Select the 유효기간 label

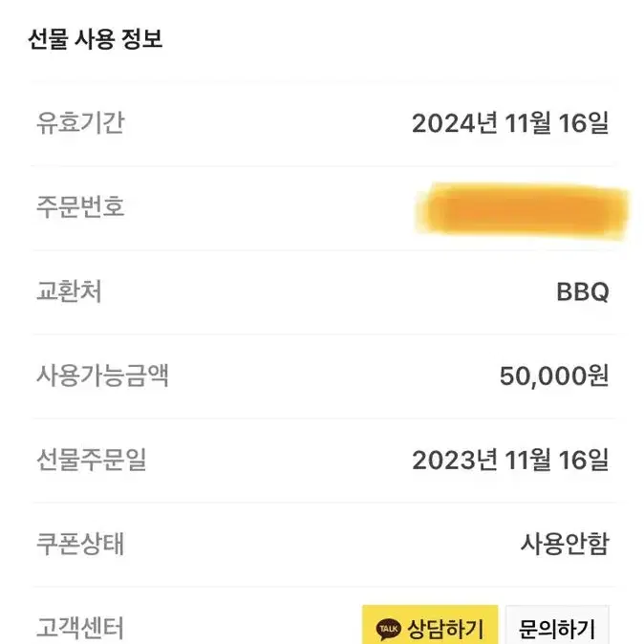click(x=80, y=122)
